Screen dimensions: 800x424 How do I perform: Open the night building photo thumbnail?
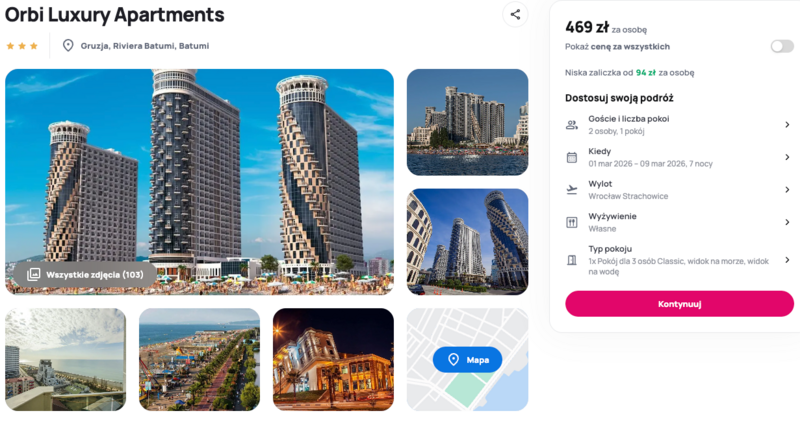pyautogui.click(x=333, y=359)
